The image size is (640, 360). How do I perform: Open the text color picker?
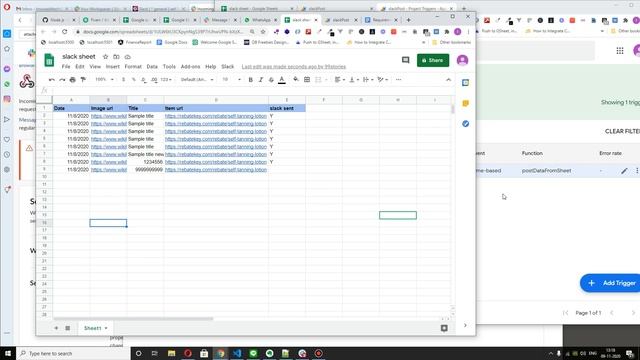coord(282,80)
